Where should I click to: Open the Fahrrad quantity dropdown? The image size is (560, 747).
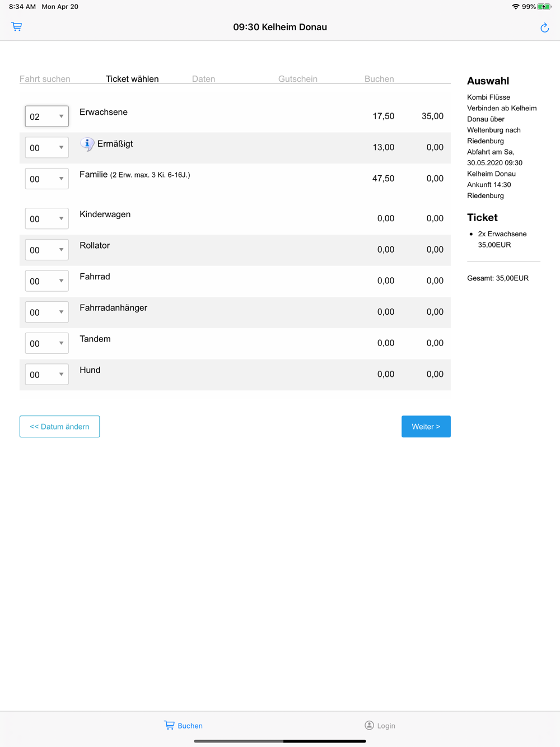[46, 281]
